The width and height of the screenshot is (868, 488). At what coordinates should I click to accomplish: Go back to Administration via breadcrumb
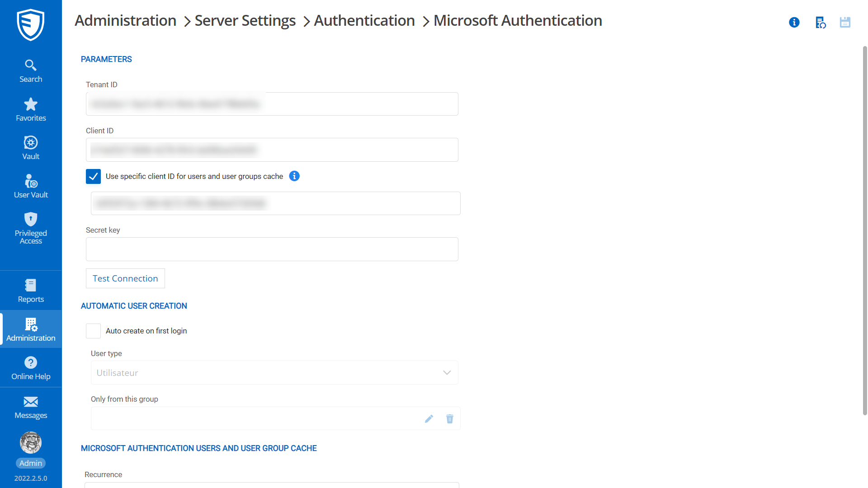[125, 20]
